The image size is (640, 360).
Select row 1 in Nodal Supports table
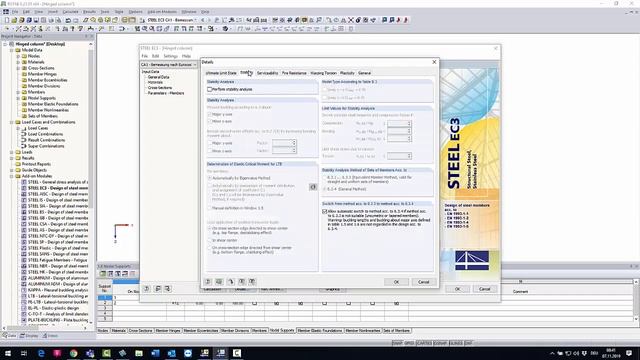(x=105, y=298)
